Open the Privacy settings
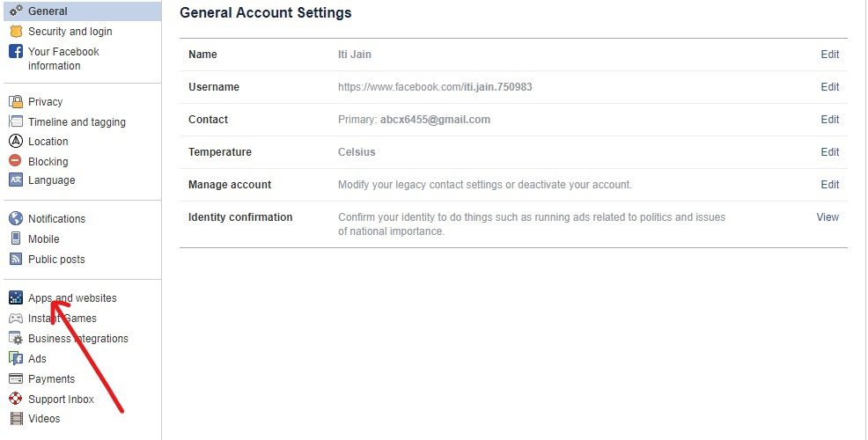This screenshot has height=440, width=868. point(46,102)
